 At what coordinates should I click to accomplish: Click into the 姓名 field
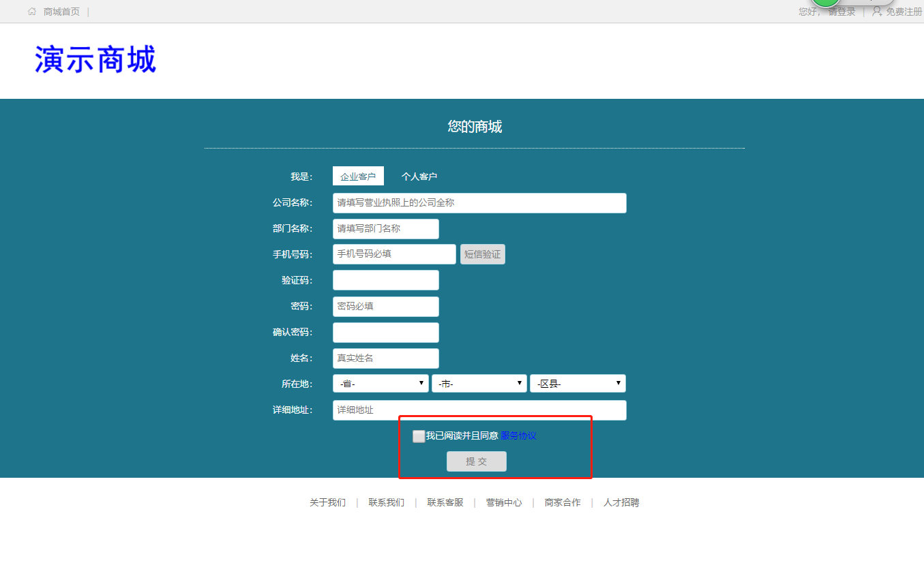click(386, 358)
